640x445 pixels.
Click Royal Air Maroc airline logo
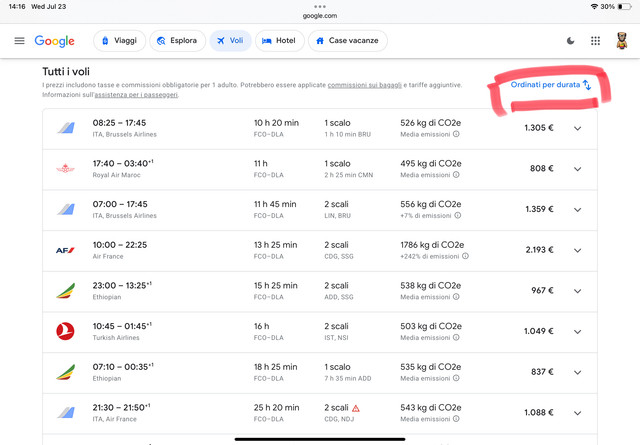pos(65,168)
